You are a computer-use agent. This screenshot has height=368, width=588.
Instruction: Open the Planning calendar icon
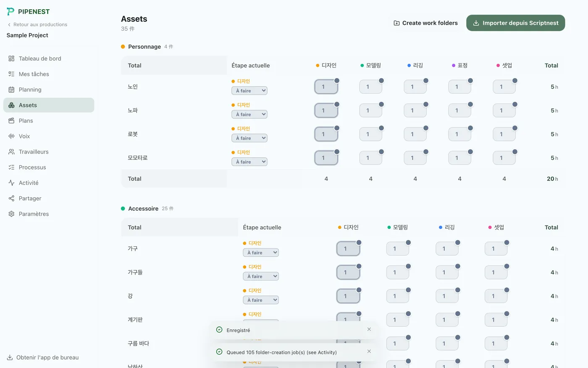[11, 90]
